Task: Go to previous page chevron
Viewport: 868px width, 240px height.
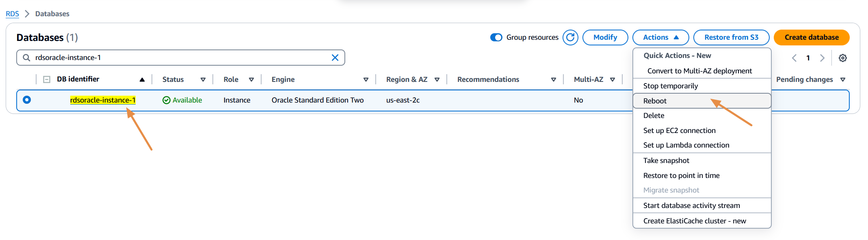Action: click(794, 58)
